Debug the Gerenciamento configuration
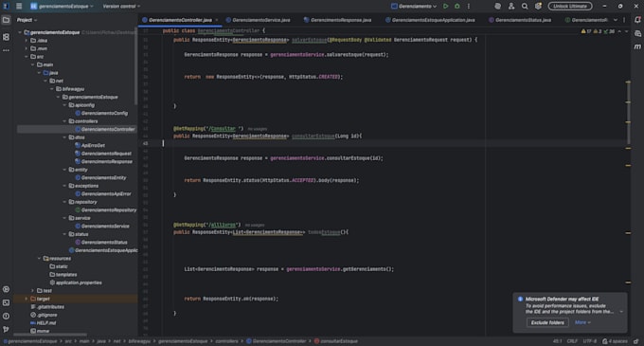644x346 pixels. (x=457, y=7)
